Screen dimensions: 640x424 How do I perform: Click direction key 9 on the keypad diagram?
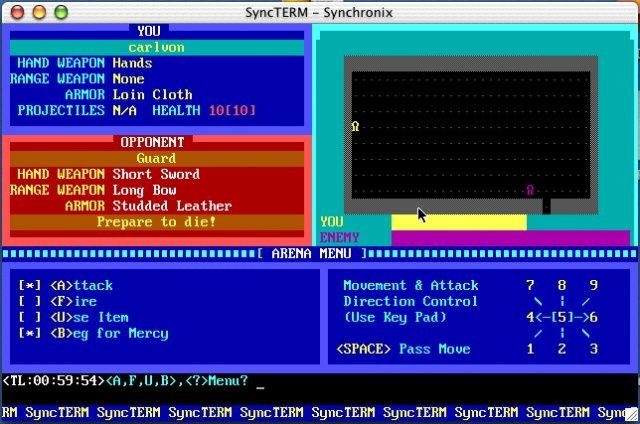click(594, 285)
